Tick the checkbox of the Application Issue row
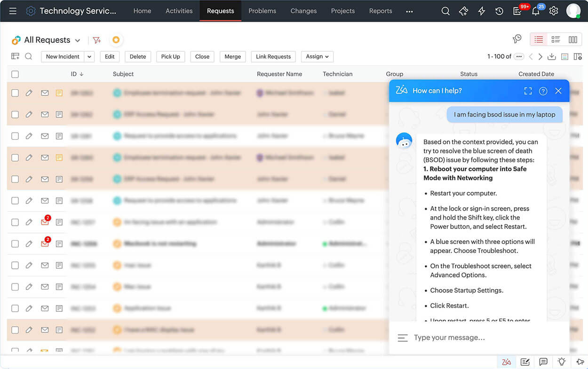Screen dimensions: 588x369 click(15, 308)
